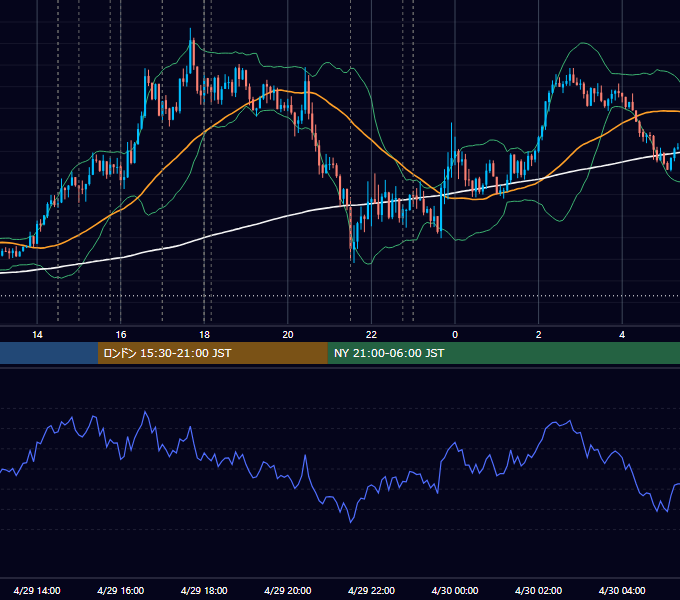Click the 4/29 16:00 date label
This screenshot has height=600, width=680.
[x=121, y=590]
